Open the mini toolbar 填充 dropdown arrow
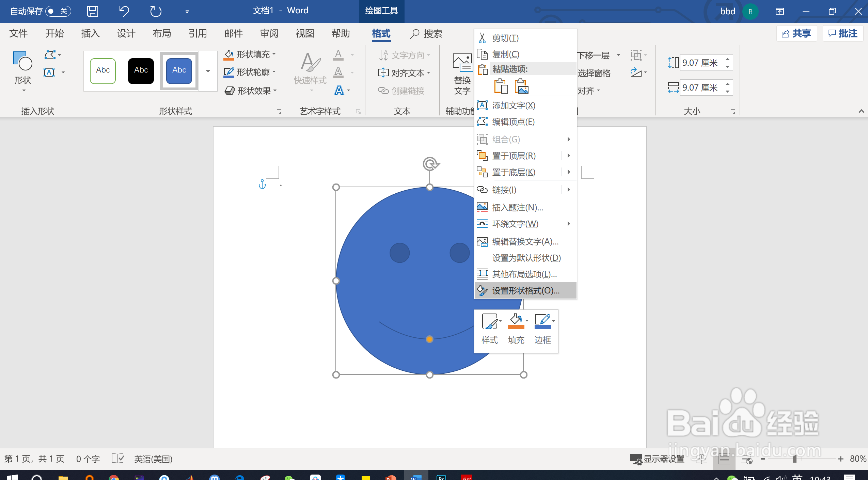The height and width of the screenshot is (480, 868). [527, 321]
